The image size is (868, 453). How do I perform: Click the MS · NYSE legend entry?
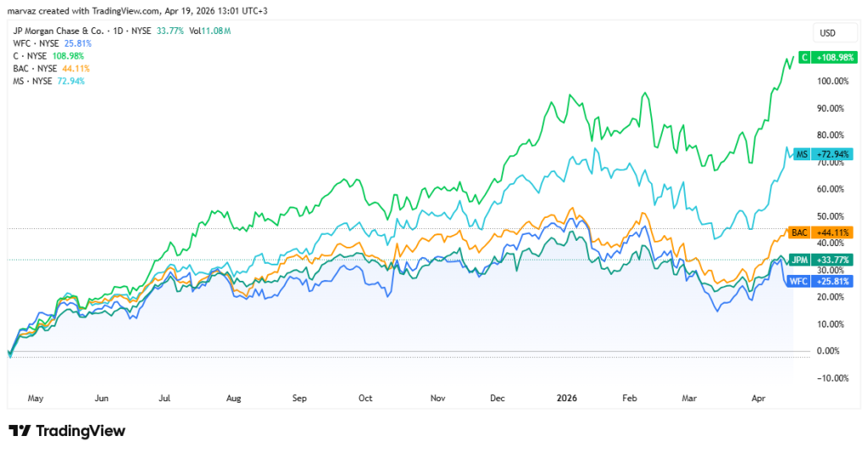[x=33, y=81]
